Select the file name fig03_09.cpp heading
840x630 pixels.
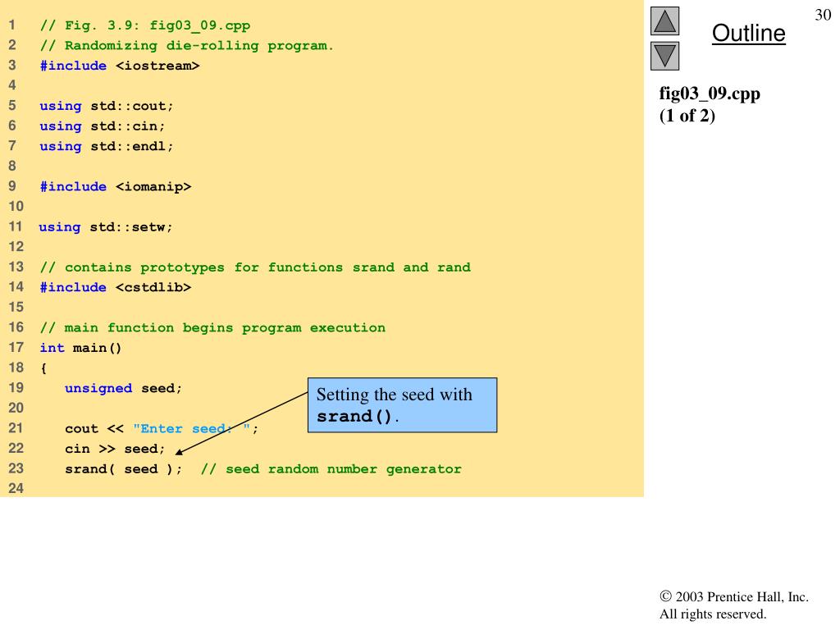[x=710, y=94]
